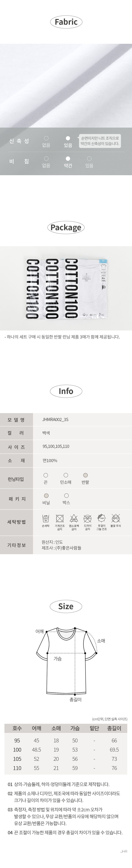Image resolution: width=132 pixels, height=868 pixels.
Task: Click the no machine dry (기계건조 금지) icon
Action: pyautogui.click(x=60, y=518)
